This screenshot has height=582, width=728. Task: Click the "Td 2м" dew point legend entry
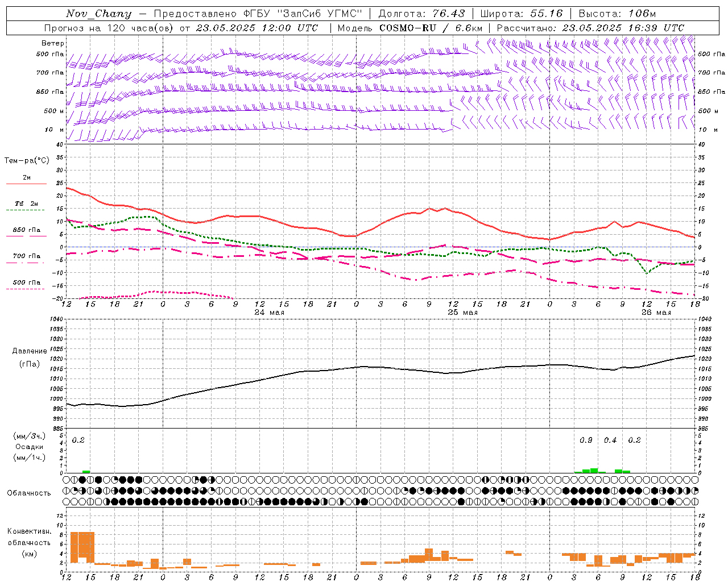pyautogui.click(x=27, y=203)
